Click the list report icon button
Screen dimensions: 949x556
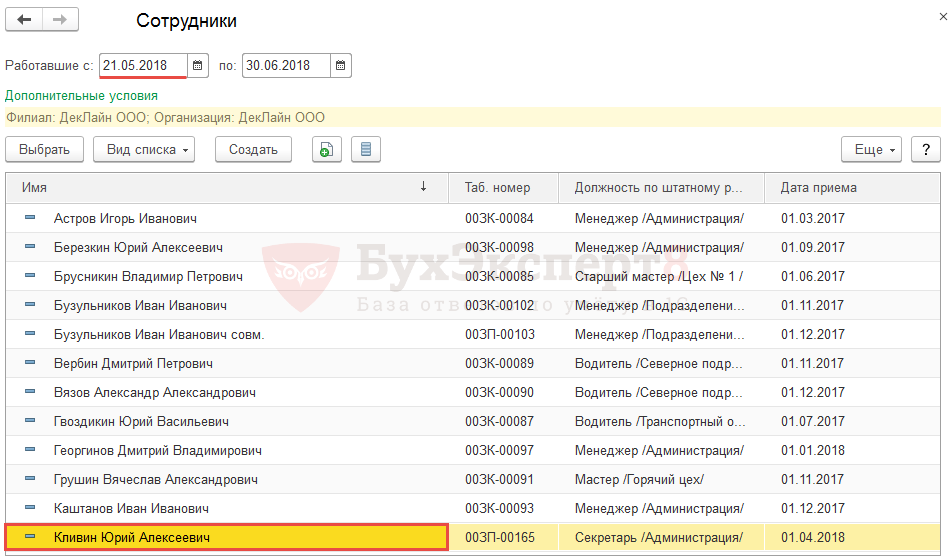pyautogui.click(x=366, y=150)
